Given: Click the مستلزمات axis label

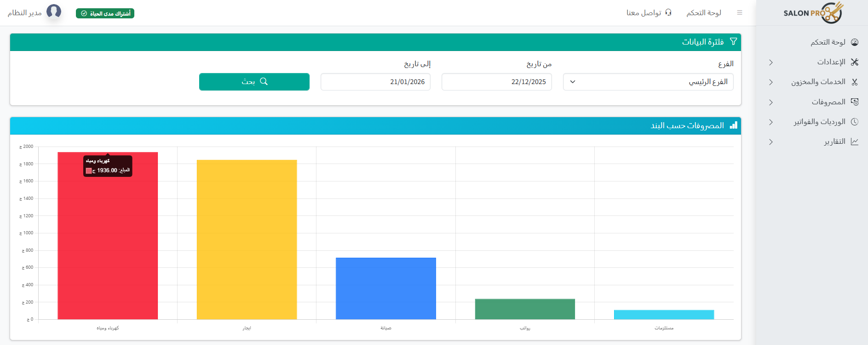Looking at the screenshot, I should tap(664, 328).
